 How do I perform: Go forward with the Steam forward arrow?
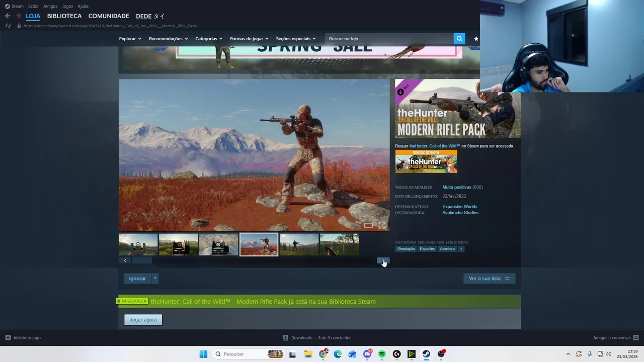(18, 16)
